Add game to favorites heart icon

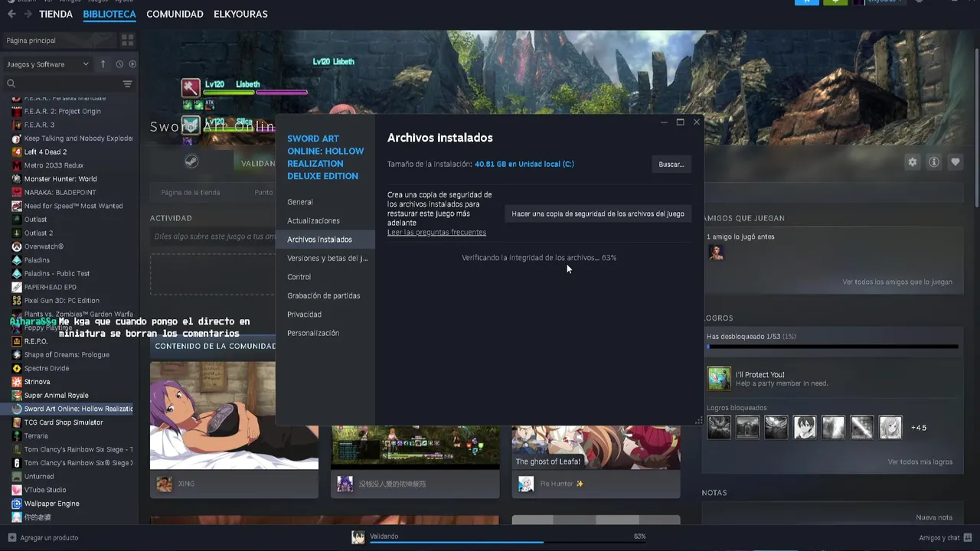[955, 162]
